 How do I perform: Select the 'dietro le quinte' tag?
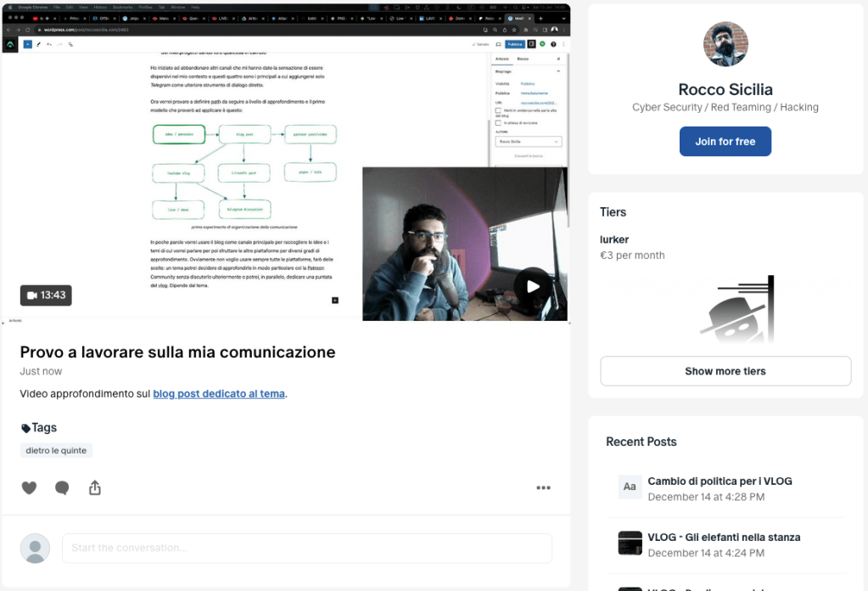[56, 450]
